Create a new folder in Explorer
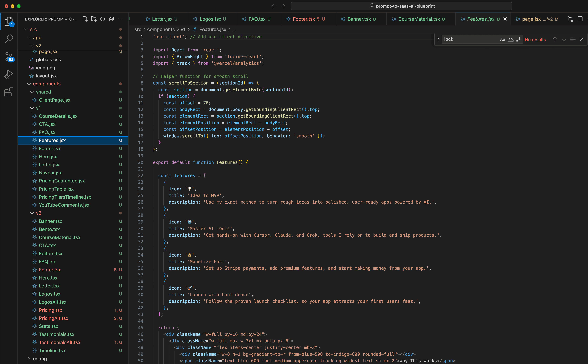Viewport: 588px width, 364px height. pos(94,19)
